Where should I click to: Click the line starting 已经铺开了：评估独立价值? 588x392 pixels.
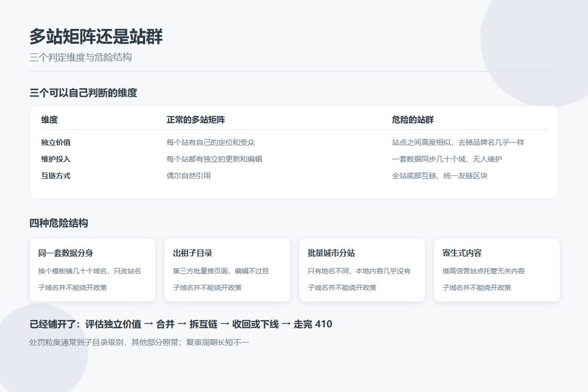(181, 324)
